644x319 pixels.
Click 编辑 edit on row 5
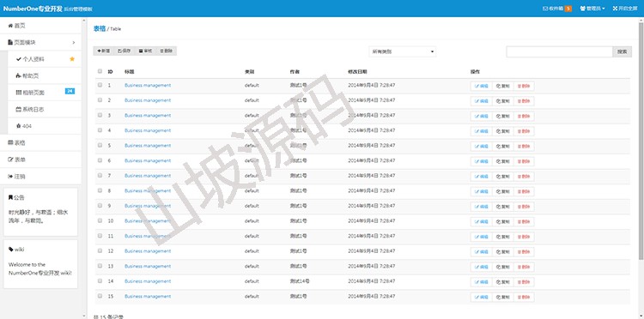tap(482, 147)
